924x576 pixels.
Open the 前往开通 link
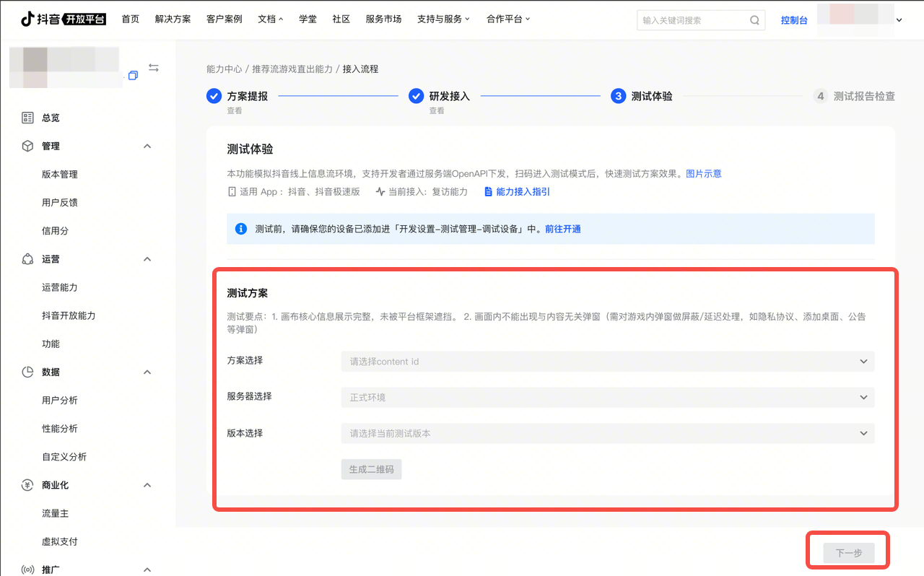pyautogui.click(x=562, y=229)
